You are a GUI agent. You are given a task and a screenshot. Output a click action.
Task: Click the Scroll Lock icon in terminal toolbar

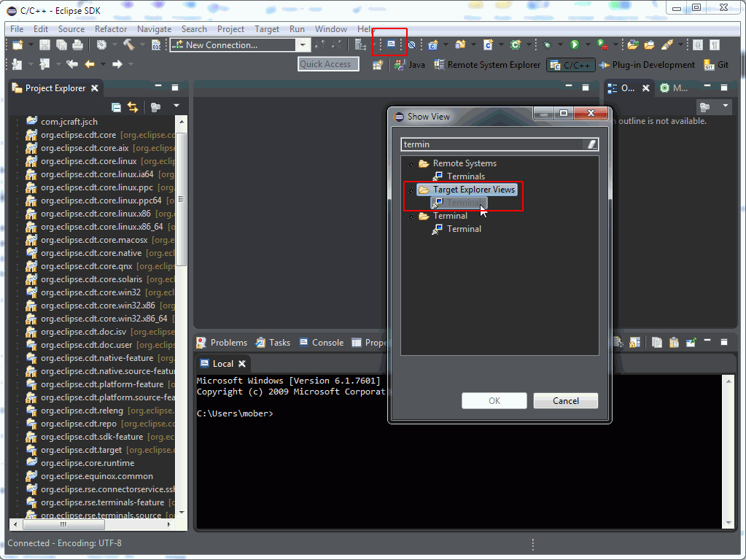click(x=634, y=342)
